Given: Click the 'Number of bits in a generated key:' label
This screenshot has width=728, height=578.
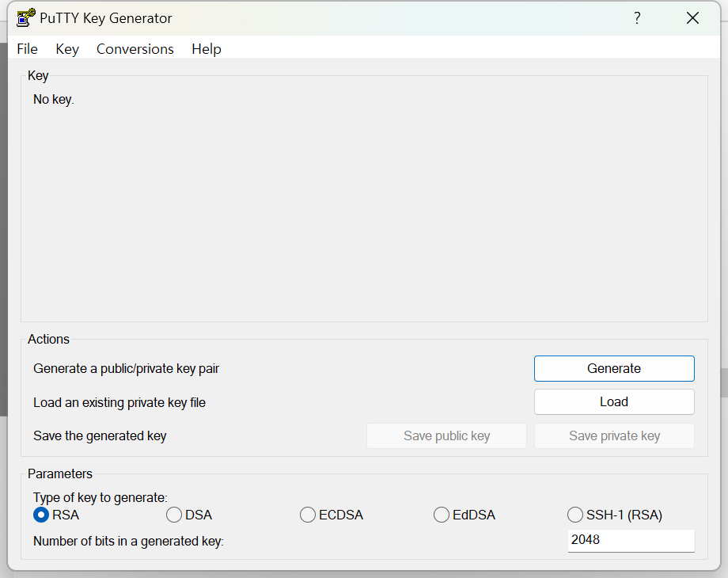Looking at the screenshot, I should point(129,542).
